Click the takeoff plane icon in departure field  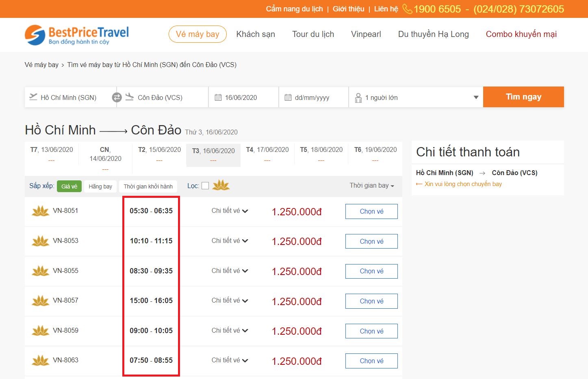(33, 97)
